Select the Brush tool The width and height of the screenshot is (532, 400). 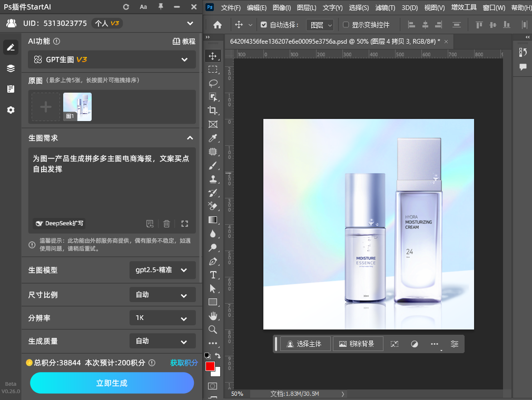click(x=213, y=165)
